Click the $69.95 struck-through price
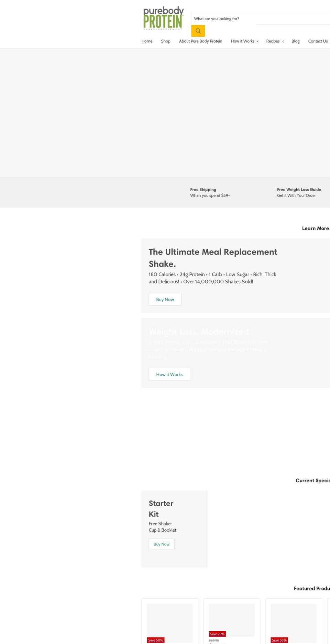This screenshot has width=330, height=644. [214, 641]
